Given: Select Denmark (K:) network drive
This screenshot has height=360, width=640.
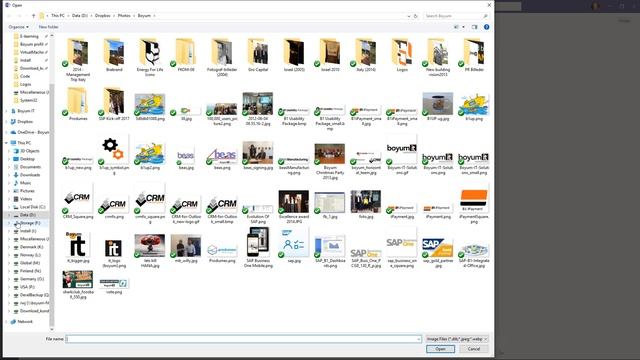Looking at the screenshot, I should coord(31,247).
